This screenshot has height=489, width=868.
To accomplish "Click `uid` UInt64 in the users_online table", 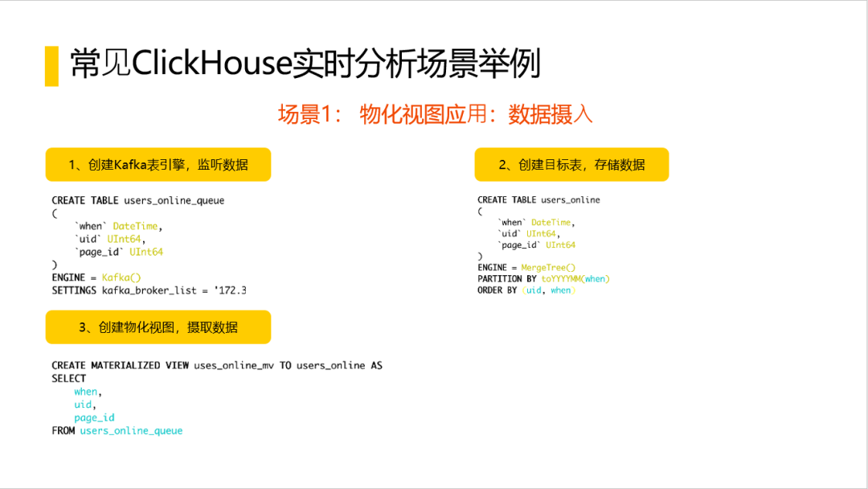I will [x=529, y=234].
